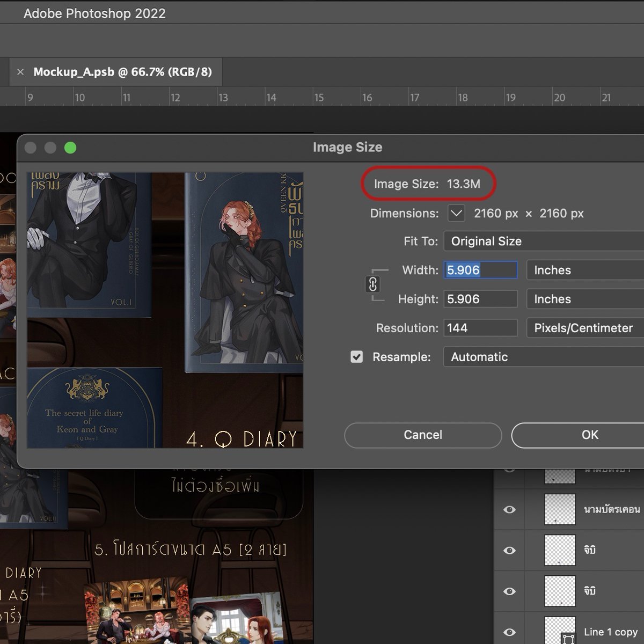Select the Line 1 copy layer name

610,632
